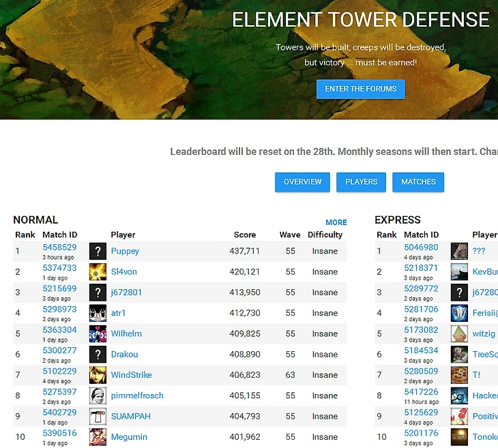Click Wilhelm's avatar image

(98, 333)
